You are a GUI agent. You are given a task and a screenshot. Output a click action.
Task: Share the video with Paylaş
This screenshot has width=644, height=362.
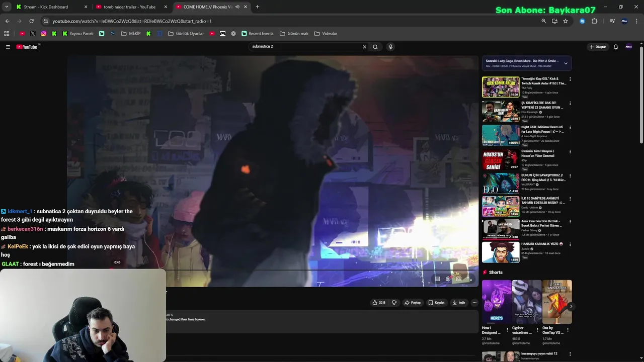click(413, 303)
